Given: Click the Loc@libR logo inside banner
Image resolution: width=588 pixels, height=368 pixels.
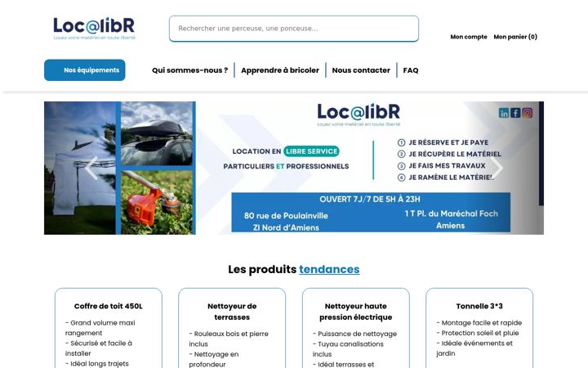Looking at the screenshot, I should point(359,114).
